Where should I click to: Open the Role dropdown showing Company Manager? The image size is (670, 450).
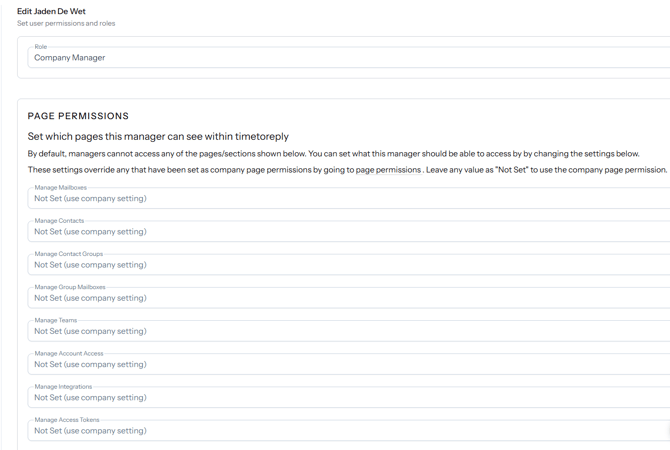point(349,57)
